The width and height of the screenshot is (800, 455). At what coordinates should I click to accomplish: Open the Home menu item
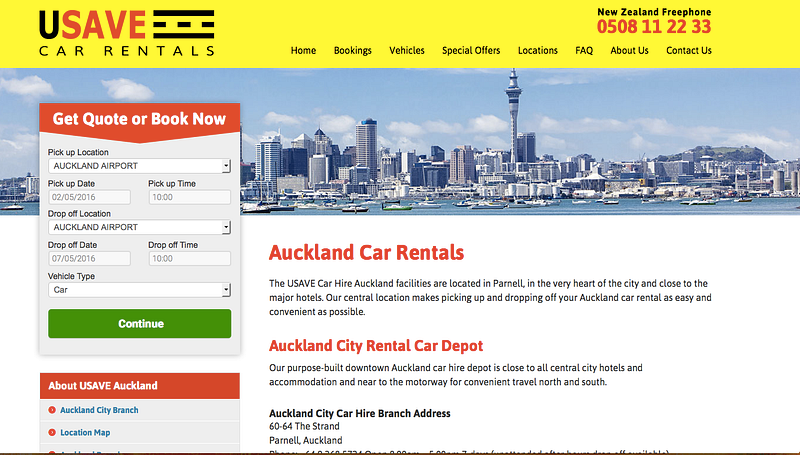pos(303,50)
